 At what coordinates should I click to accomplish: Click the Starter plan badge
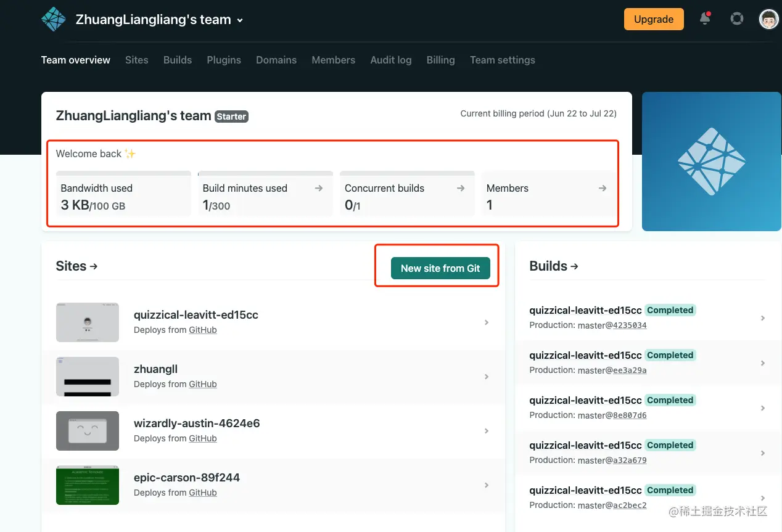coord(232,117)
